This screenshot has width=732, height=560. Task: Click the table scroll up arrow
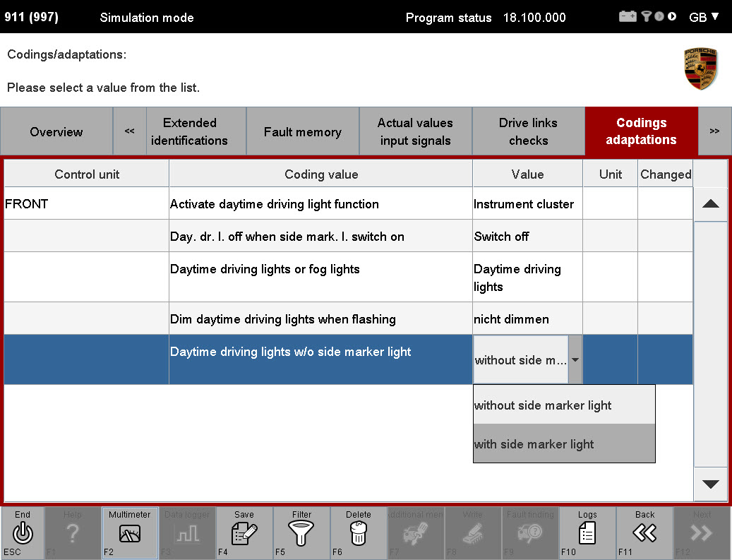click(711, 203)
